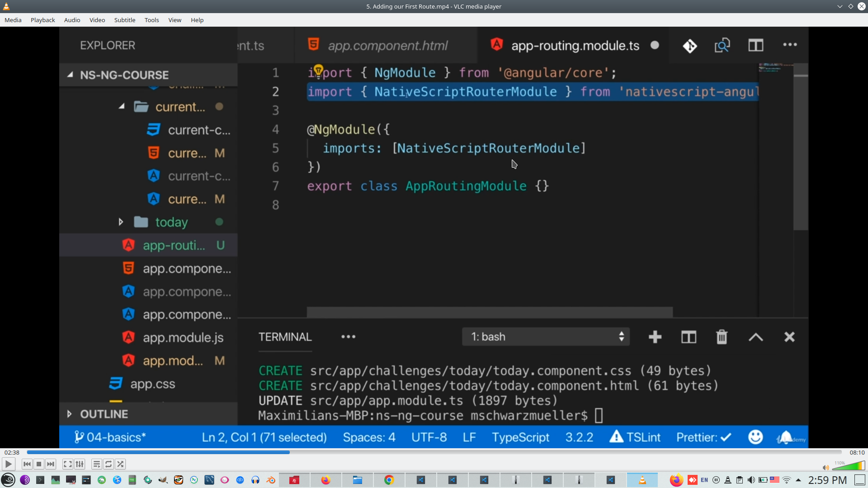Click remaining time label 08:10
Viewport: 868px width, 488px height.
click(x=857, y=452)
